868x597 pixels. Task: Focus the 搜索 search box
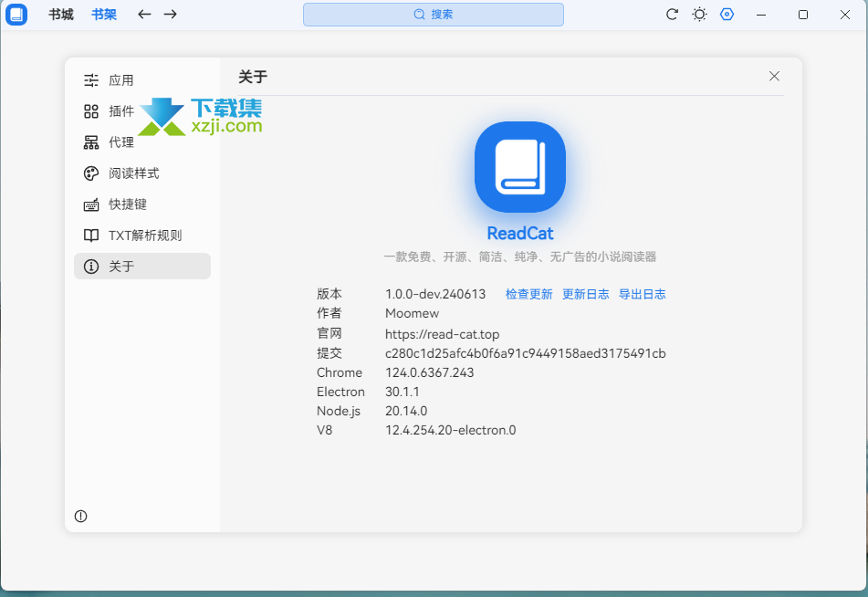point(434,15)
